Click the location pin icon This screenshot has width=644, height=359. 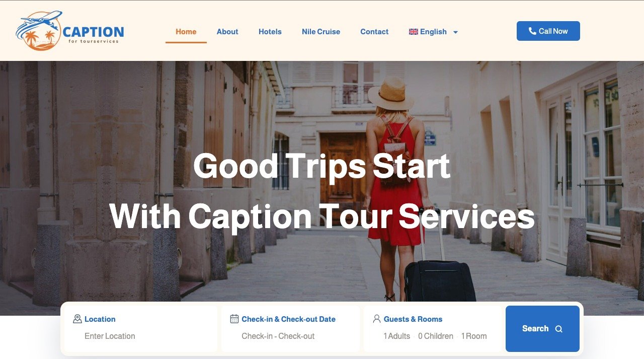[x=77, y=319]
